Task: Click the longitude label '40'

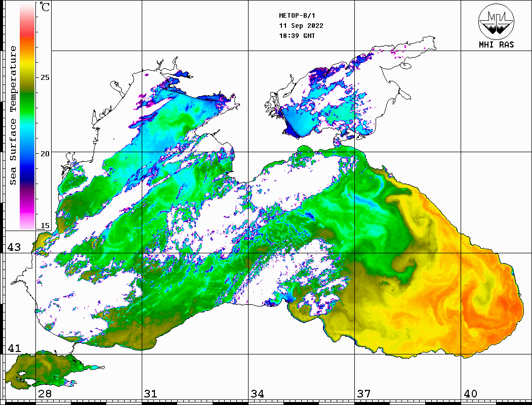Action: tap(470, 393)
